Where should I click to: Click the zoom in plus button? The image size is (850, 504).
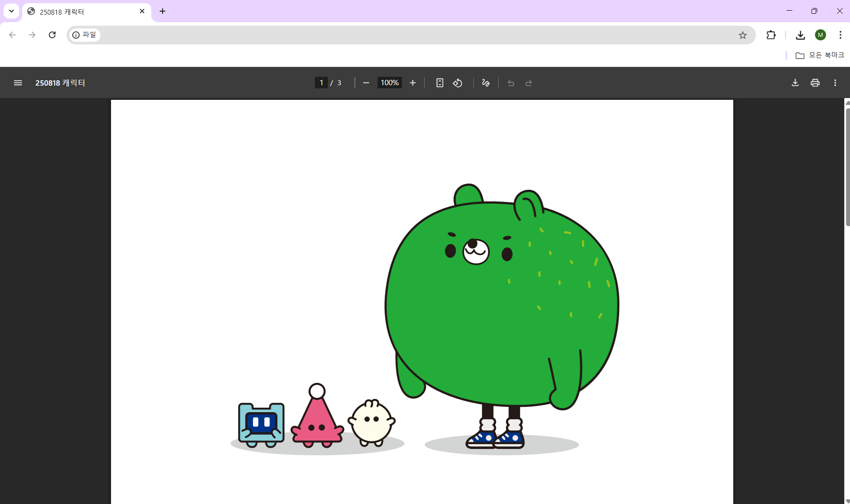[413, 83]
